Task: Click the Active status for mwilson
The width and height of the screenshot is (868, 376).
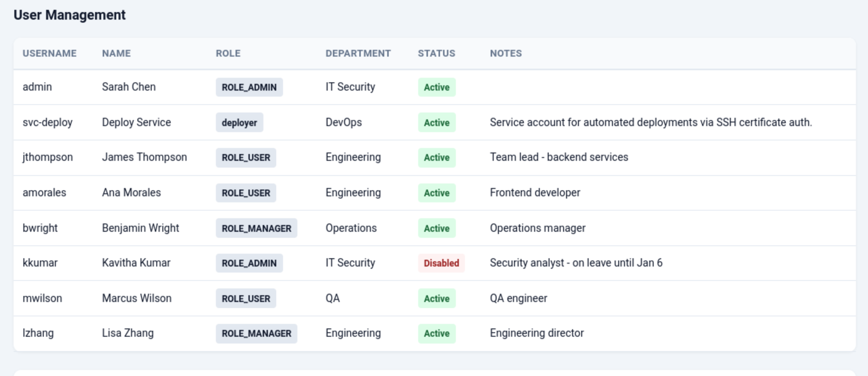Action: tap(437, 299)
